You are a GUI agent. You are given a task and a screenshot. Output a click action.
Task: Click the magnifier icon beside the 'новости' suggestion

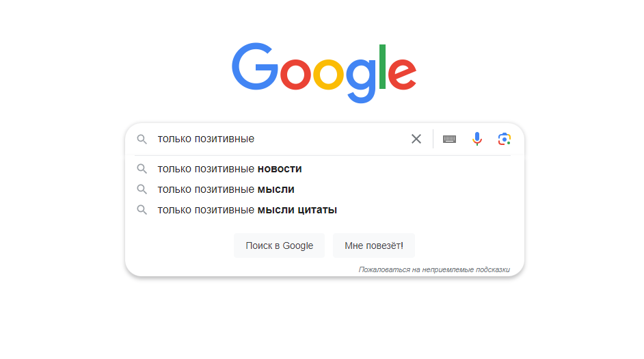(x=142, y=169)
